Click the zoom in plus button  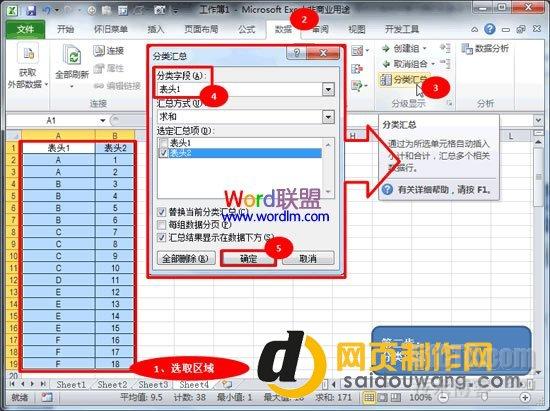click(525, 398)
